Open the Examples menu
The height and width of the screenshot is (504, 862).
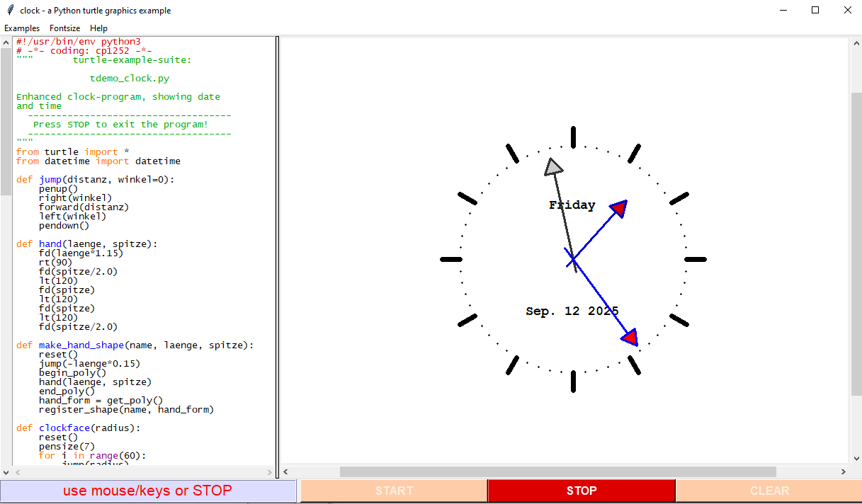point(22,28)
